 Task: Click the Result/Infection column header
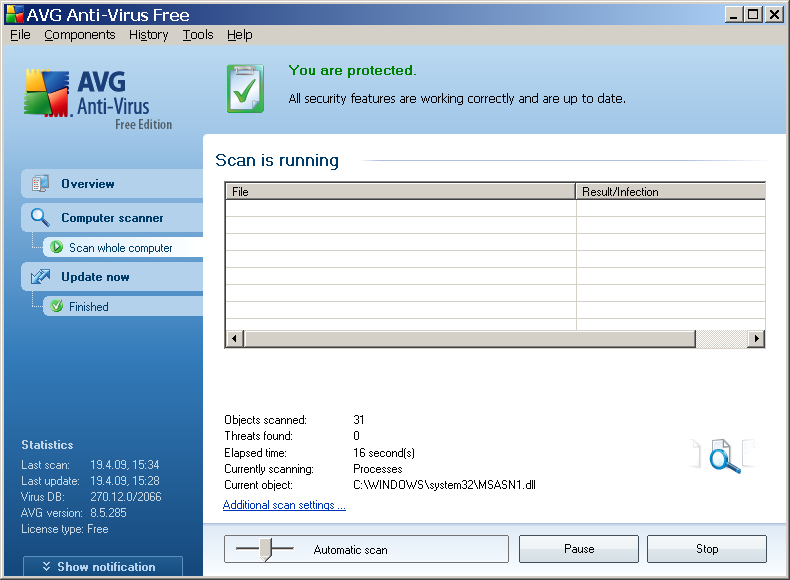[x=671, y=191]
